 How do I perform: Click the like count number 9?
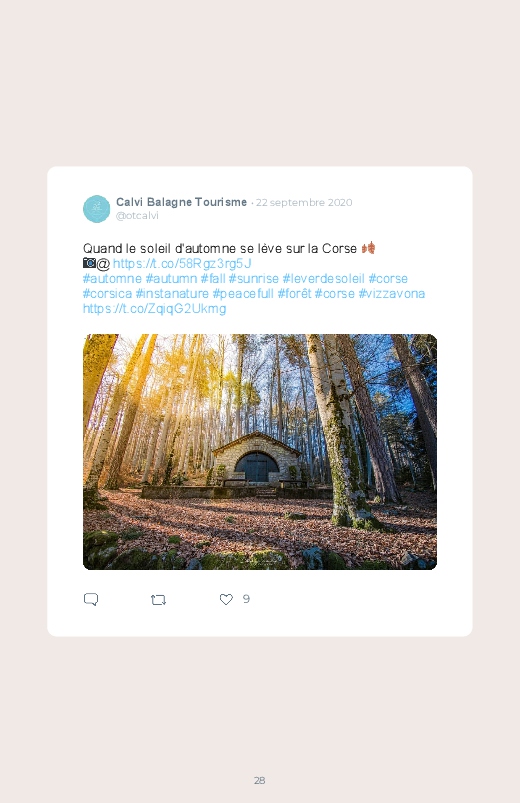point(246,599)
